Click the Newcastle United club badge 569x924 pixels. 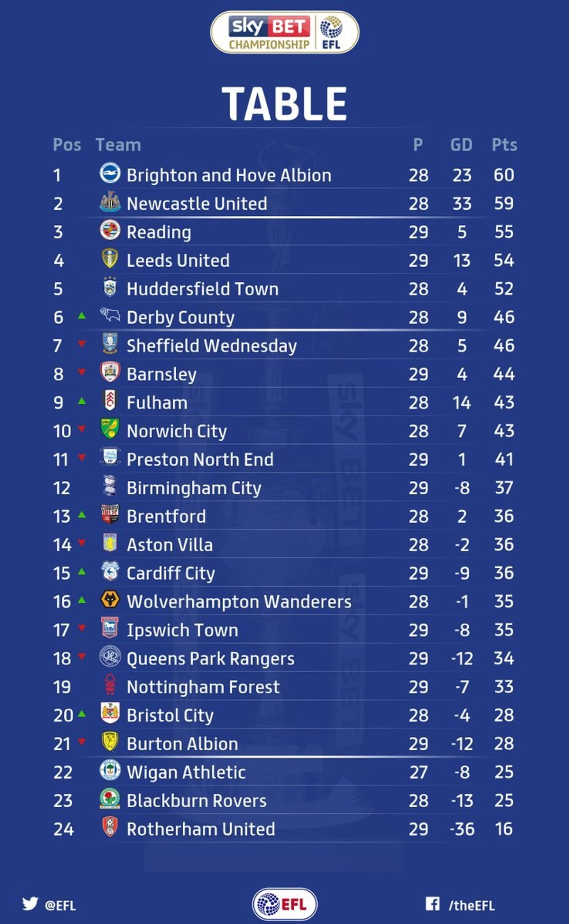pos(110,201)
